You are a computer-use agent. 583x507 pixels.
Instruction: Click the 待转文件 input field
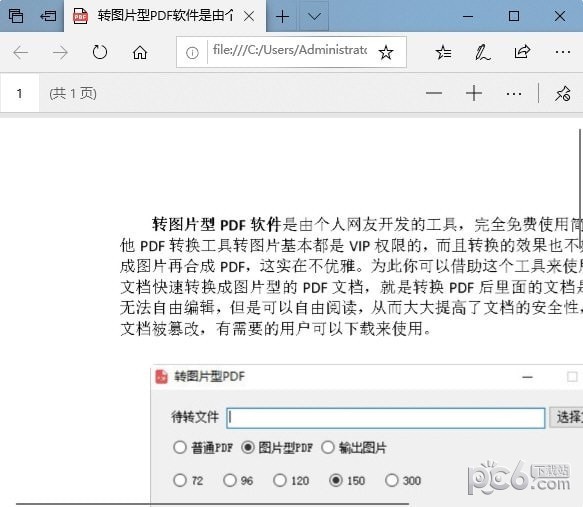[386, 418]
